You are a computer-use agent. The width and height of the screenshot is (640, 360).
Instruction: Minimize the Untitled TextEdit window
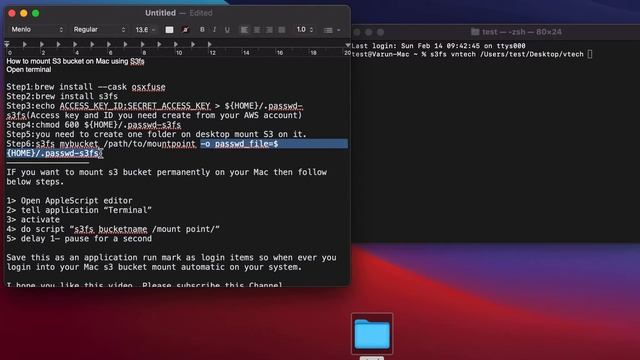24,13
